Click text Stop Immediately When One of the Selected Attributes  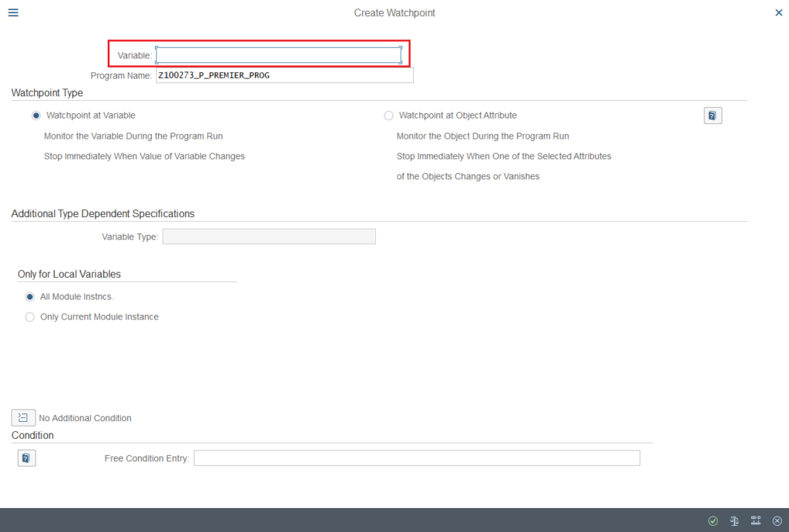504,156
